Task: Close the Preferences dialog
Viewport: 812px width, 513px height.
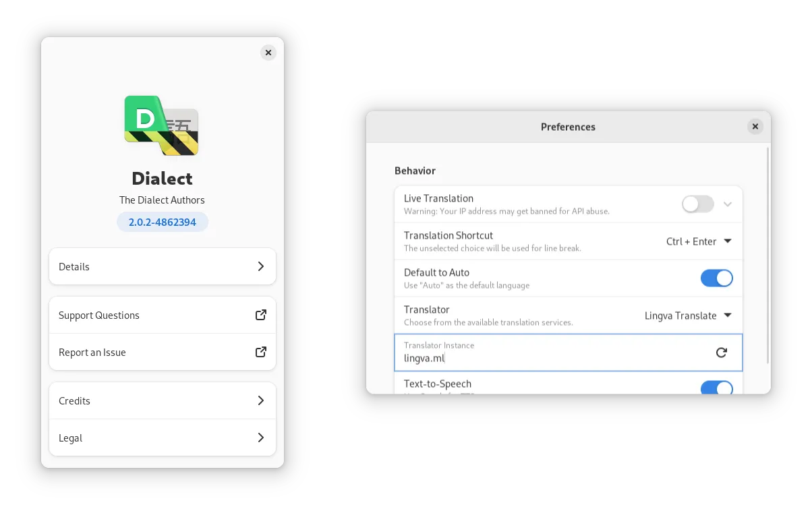Action: click(755, 127)
